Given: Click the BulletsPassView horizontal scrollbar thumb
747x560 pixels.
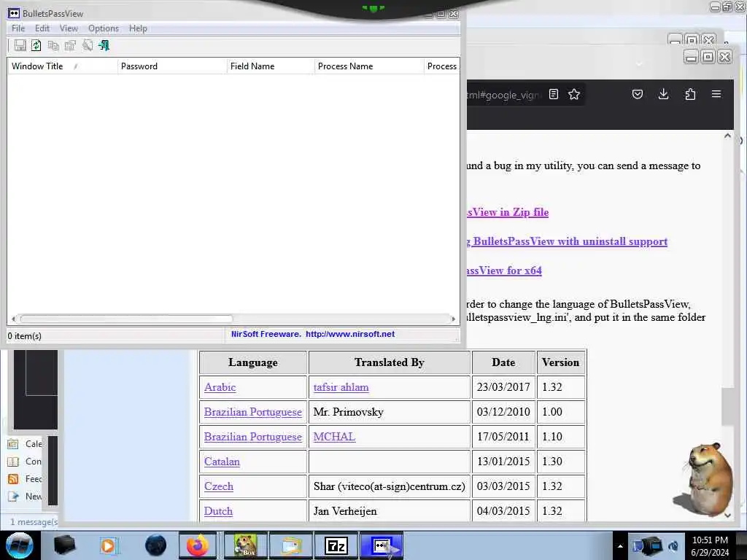Looking at the screenshot, I should click(126, 319).
